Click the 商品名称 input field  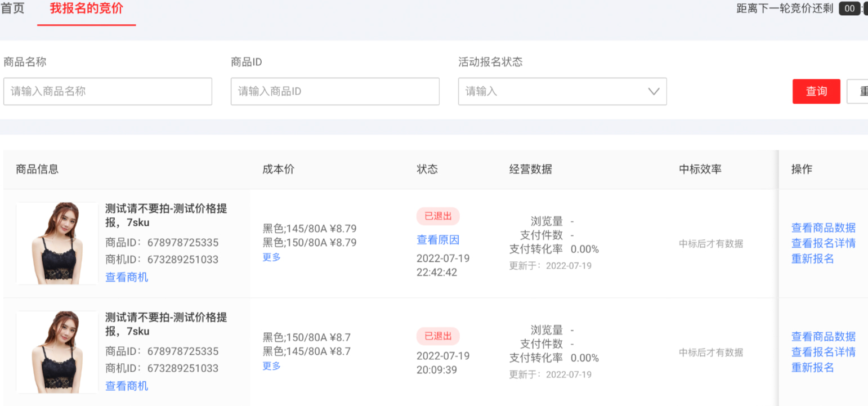pyautogui.click(x=108, y=91)
